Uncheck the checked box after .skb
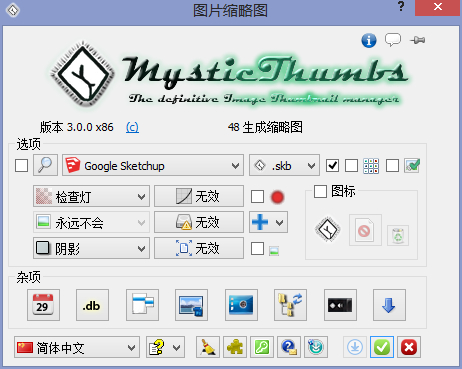 (332, 166)
